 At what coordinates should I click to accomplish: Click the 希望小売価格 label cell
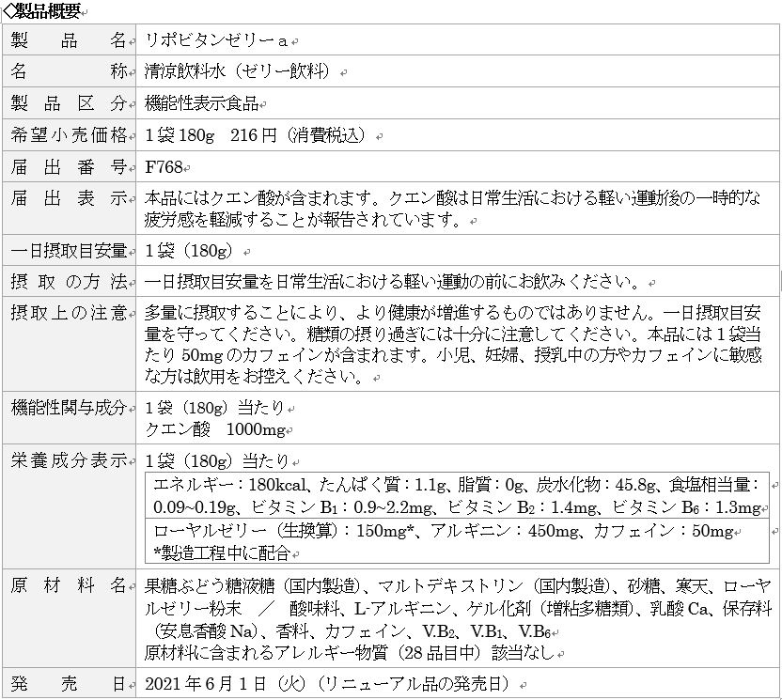[x=68, y=135]
